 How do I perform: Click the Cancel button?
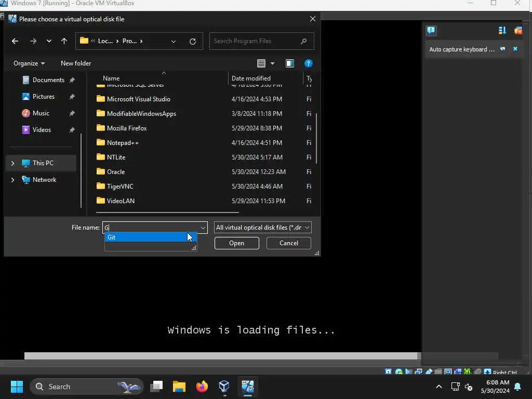pos(289,243)
